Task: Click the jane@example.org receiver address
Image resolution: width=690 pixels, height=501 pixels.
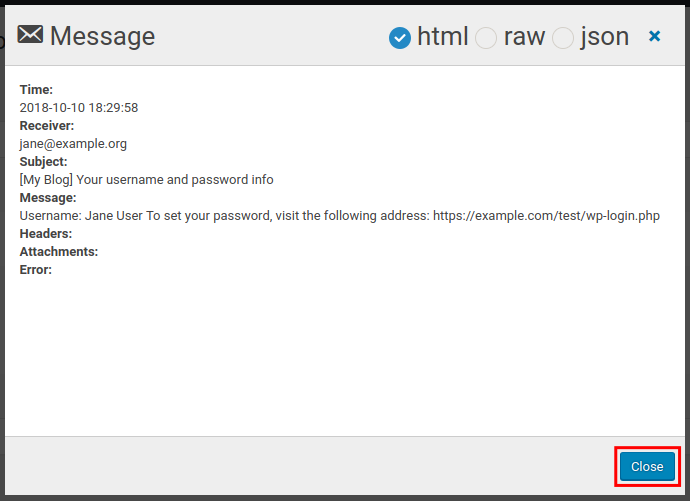Action: click(x=73, y=143)
